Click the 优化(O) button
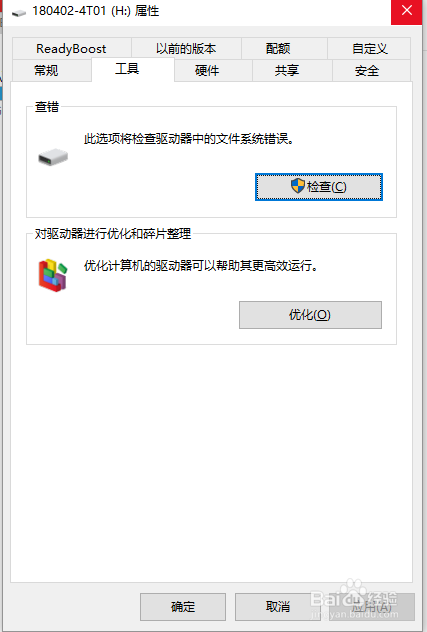Image resolution: width=427 pixels, height=632 pixels. pos(310,315)
